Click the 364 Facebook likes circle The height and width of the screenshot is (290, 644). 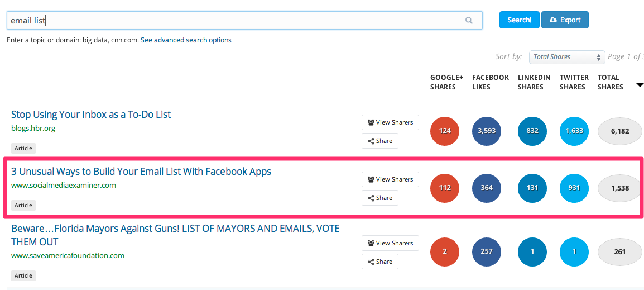[487, 188]
